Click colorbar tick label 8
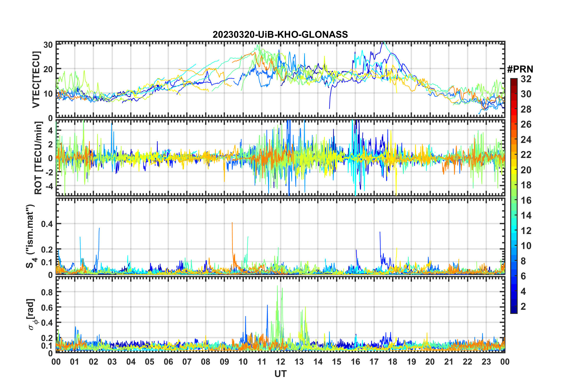Viewport: 561px width, 392px height. [x=523, y=261]
